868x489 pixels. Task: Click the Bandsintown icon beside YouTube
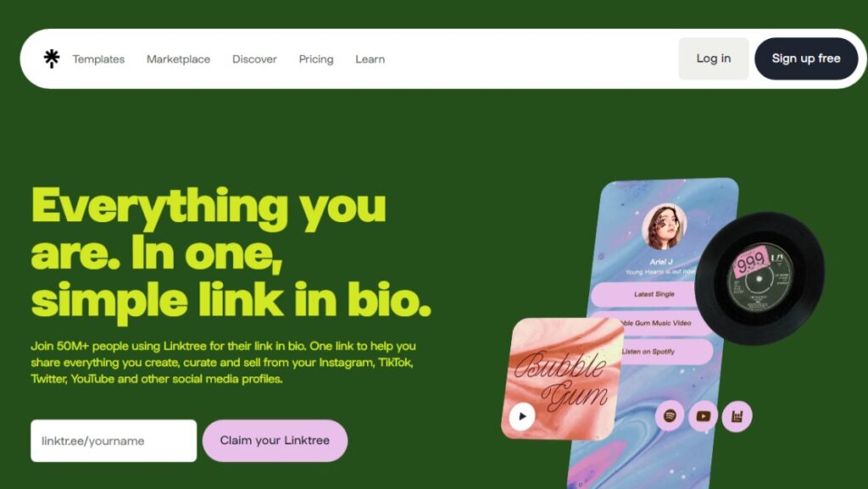pos(737,416)
